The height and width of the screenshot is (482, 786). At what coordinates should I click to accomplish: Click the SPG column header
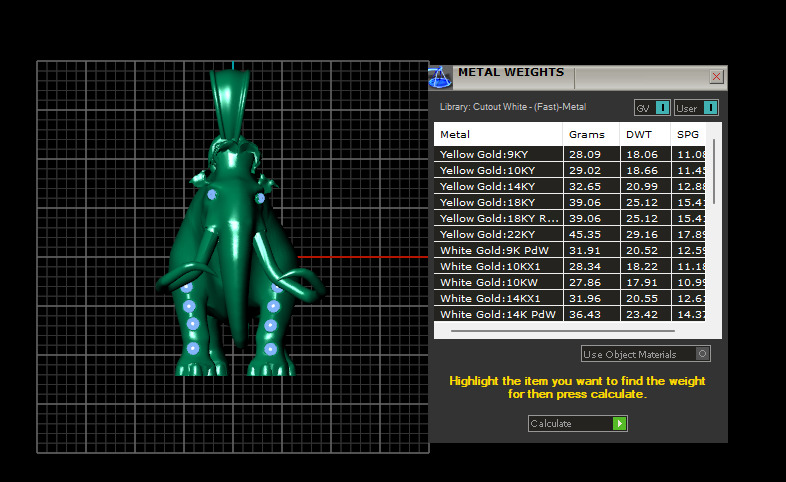[x=688, y=134]
